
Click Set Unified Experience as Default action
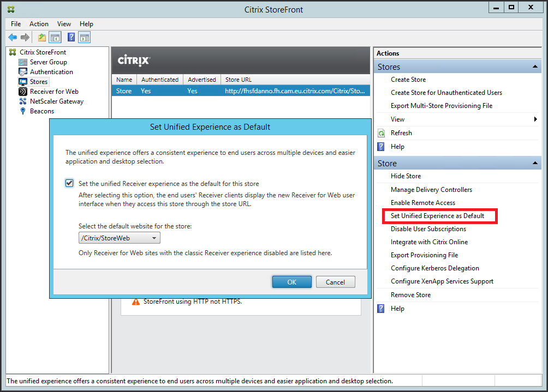pos(437,216)
